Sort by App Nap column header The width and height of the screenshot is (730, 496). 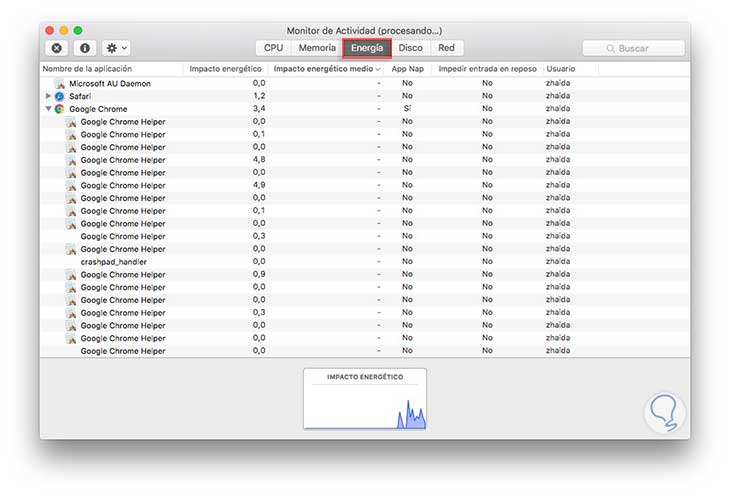pyautogui.click(x=407, y=69)
